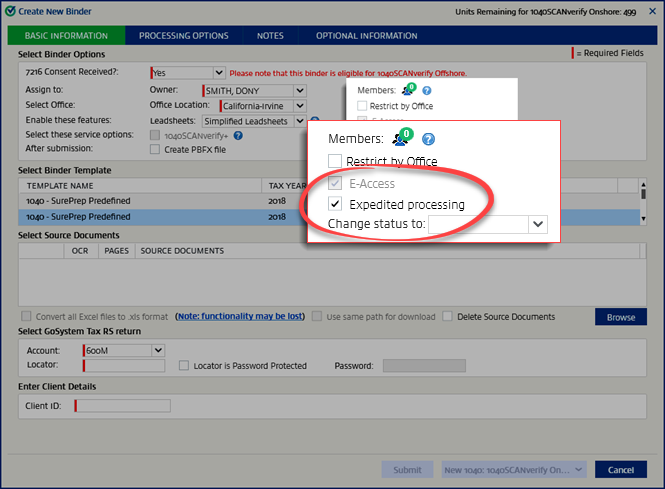Click the Client ID input field

(122, 406)
